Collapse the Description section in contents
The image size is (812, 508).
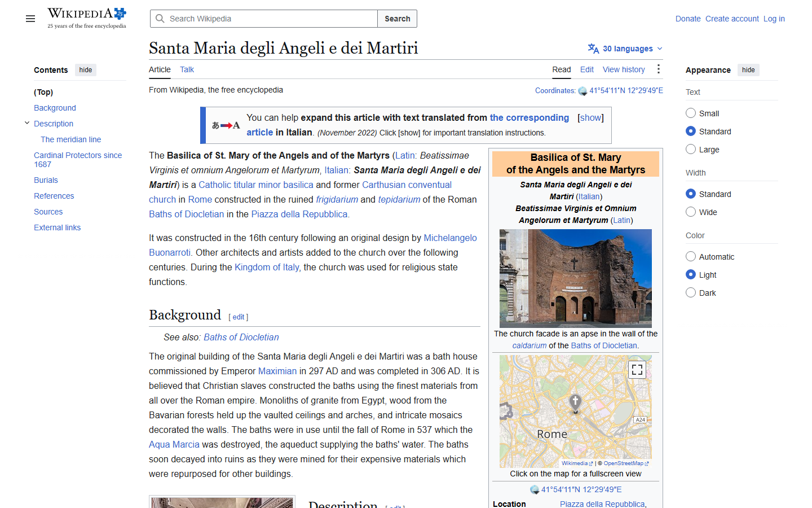[x=27, y=123]
